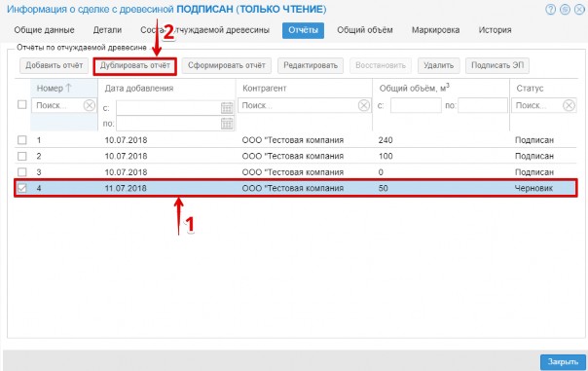Click the Черновик status cell
The height and width of the screenshot is (371, 588).
pyautogui.click(x=533, y=188)
